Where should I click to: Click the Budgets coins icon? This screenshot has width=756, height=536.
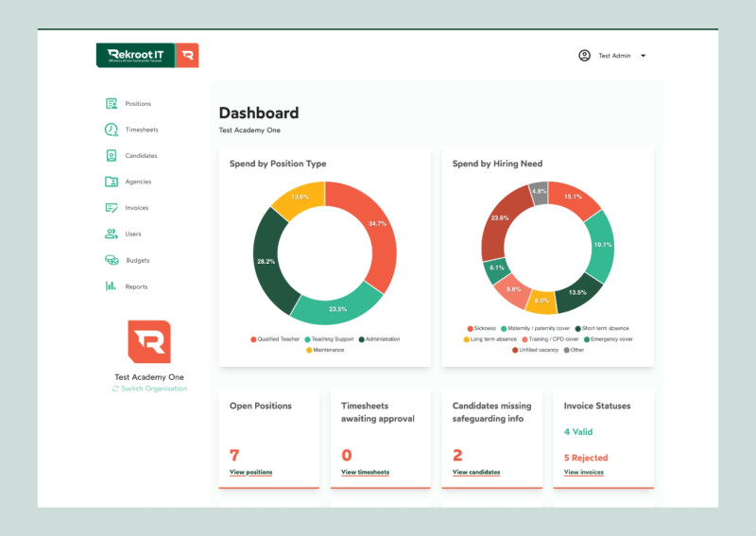point(112,260)
